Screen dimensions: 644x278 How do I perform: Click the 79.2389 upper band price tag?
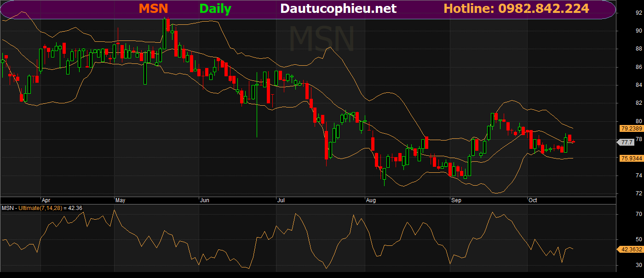tap(631, 129)
